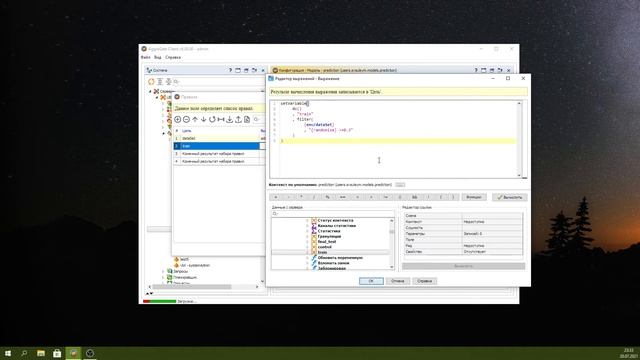
Task: Reload the rules table with the circular arrow
Action: (x=212, y=119)
